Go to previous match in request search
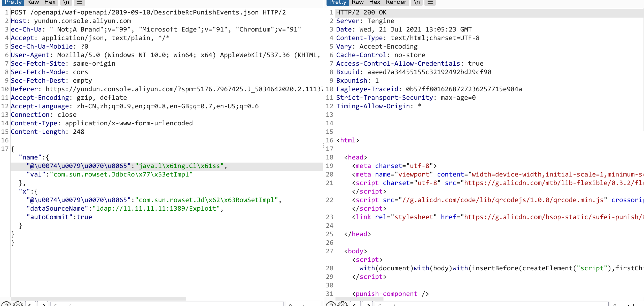Image resolution: width=644 pixels, height=306 pixels. tap(30, 304)
